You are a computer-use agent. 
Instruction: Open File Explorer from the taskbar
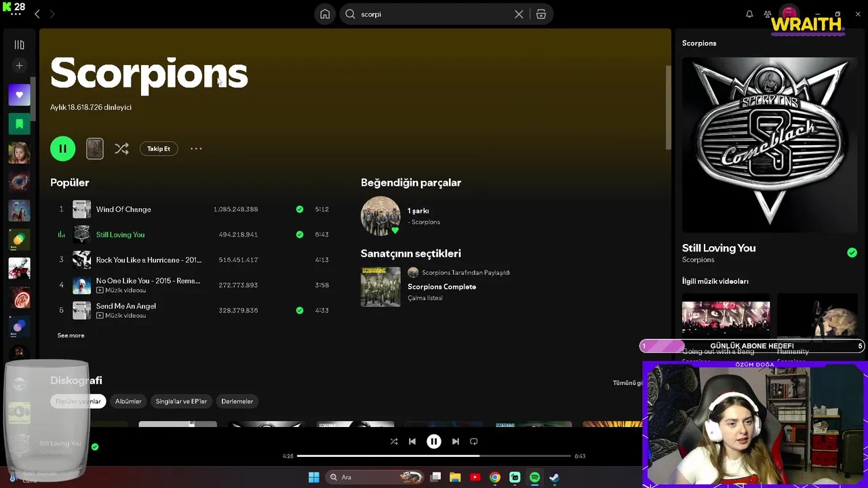[x=455, y=477]
